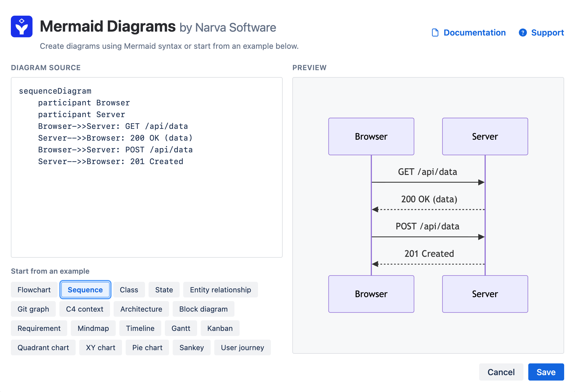
Task: Click the '200 OK (data)' message label in preview
Action: 429,199
